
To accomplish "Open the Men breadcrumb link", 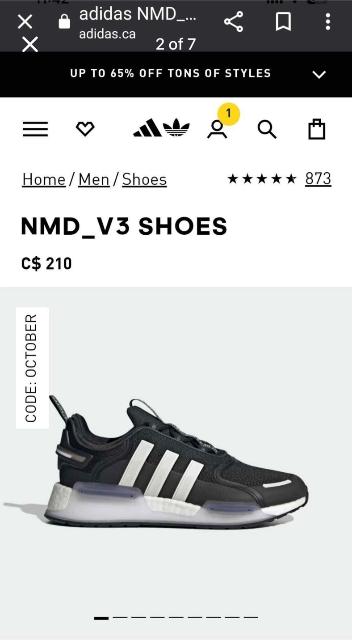I will [x=94, y=179].
